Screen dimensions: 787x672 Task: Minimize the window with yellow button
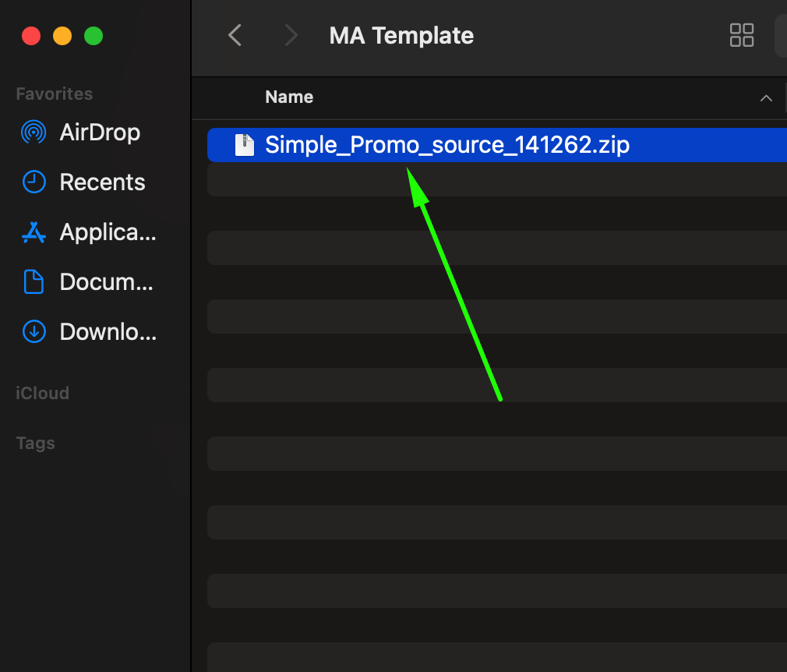62,36
